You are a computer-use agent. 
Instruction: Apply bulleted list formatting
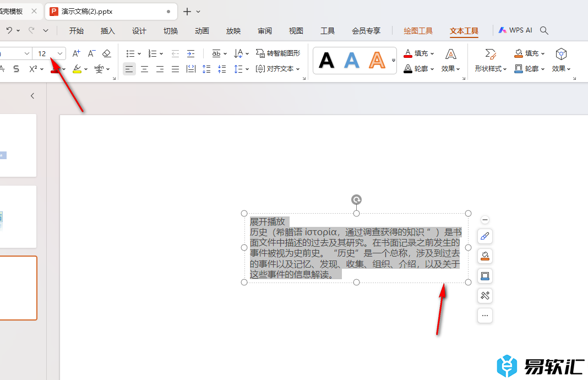coord(130,53)
